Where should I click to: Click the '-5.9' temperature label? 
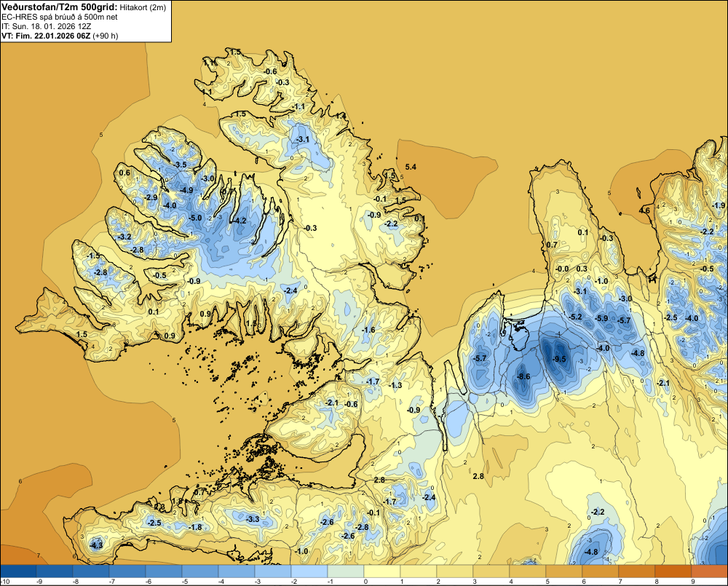(601, 318)
